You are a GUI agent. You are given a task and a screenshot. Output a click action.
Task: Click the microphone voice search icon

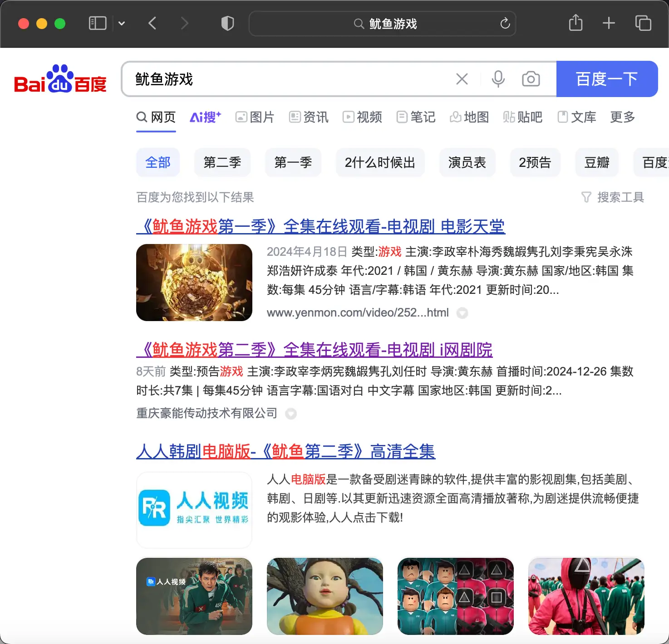(x=498, y=79)
